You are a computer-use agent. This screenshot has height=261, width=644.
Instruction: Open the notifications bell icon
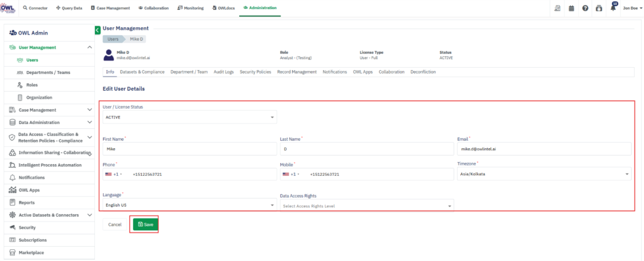[x=613, y=8]
